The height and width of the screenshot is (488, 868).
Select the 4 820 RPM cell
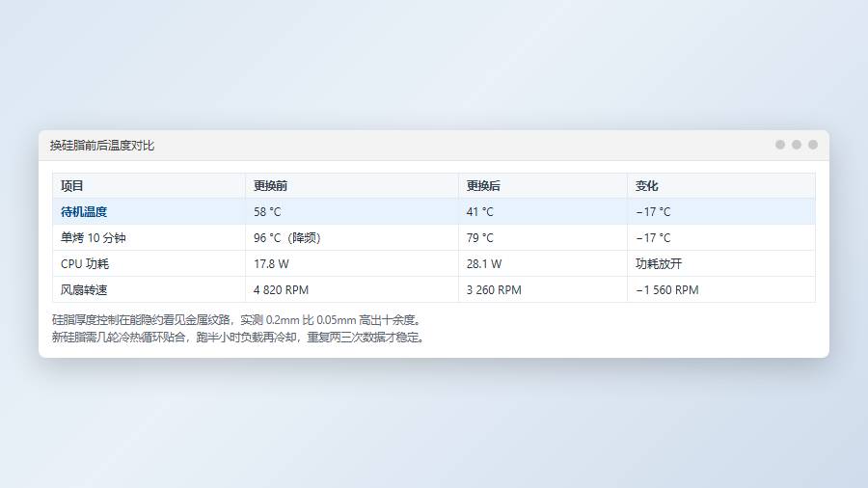click(x=351, y=290)
